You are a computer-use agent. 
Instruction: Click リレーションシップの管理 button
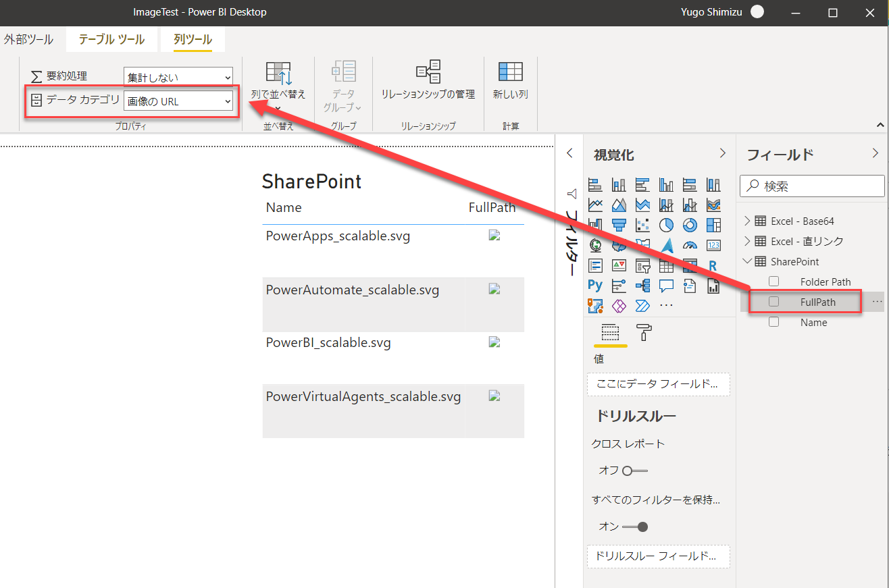pyautogui.click(x=428, y=80)
